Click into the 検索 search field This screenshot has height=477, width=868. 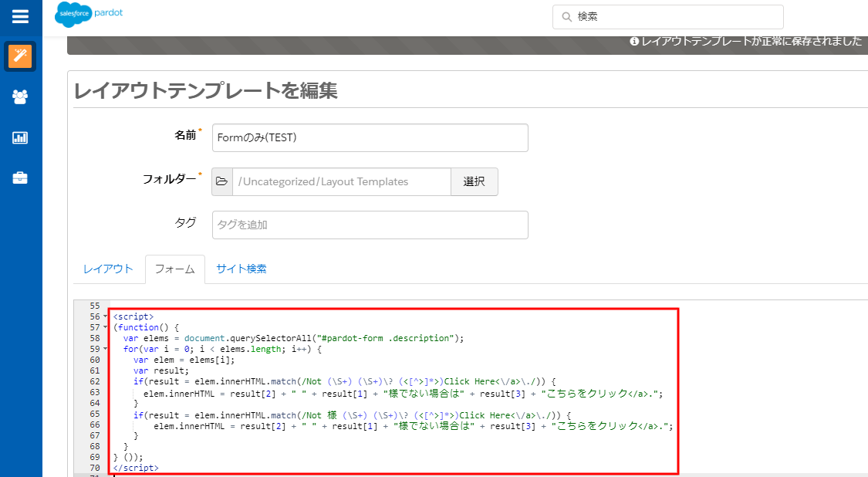[675, 17]
